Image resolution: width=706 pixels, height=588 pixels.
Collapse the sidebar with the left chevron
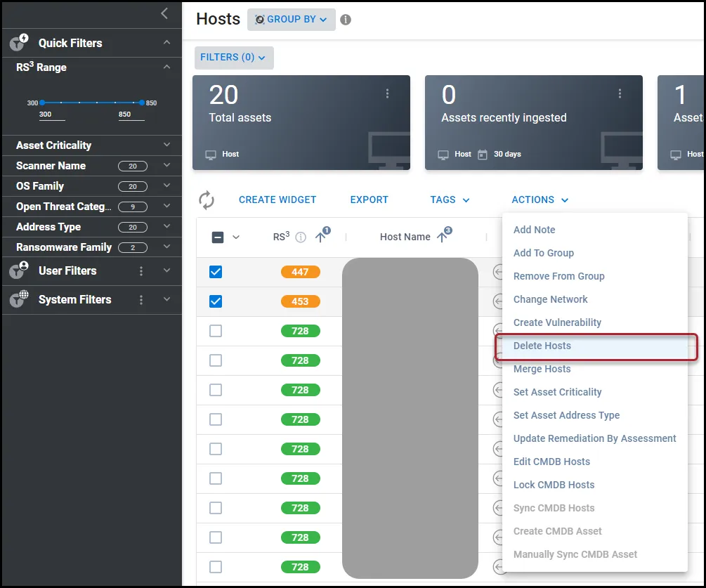164,13
